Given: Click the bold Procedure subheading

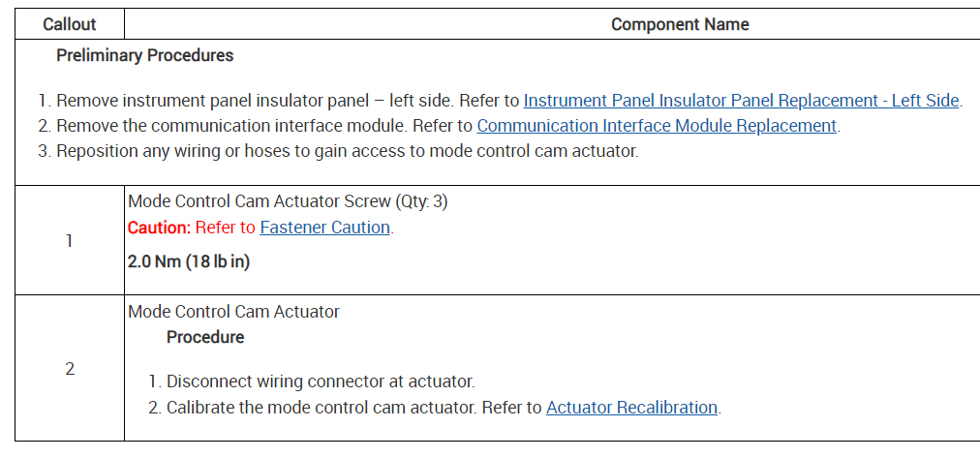Looking at the screenshot, I should point(205,338).
